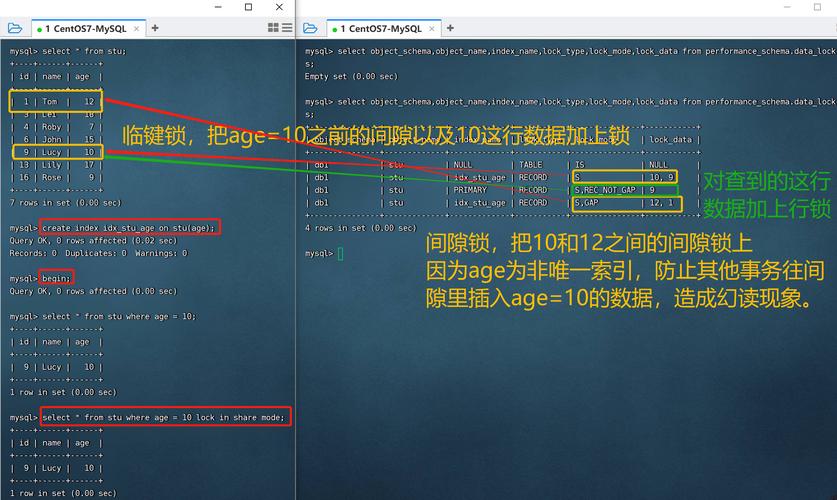
Task: Click '4 rows in set (0.00 sec)' text
Action: [x=360, y=228]
